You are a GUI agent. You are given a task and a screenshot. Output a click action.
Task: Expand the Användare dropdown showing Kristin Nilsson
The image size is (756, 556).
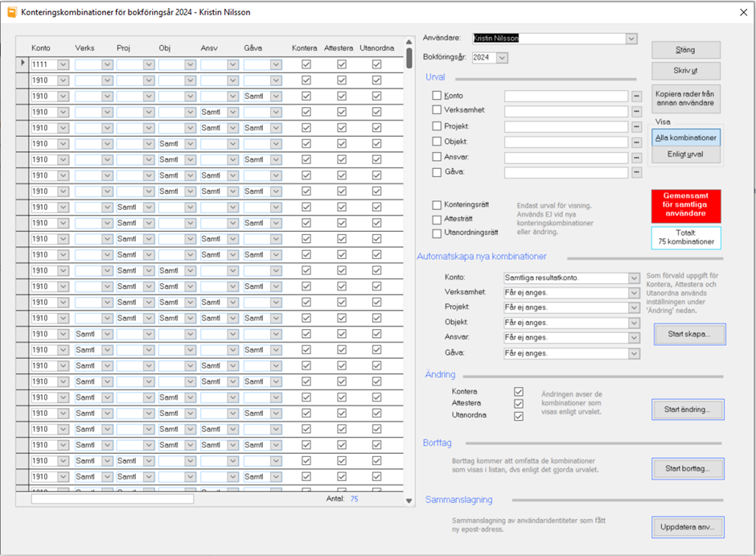pos(631,39)
